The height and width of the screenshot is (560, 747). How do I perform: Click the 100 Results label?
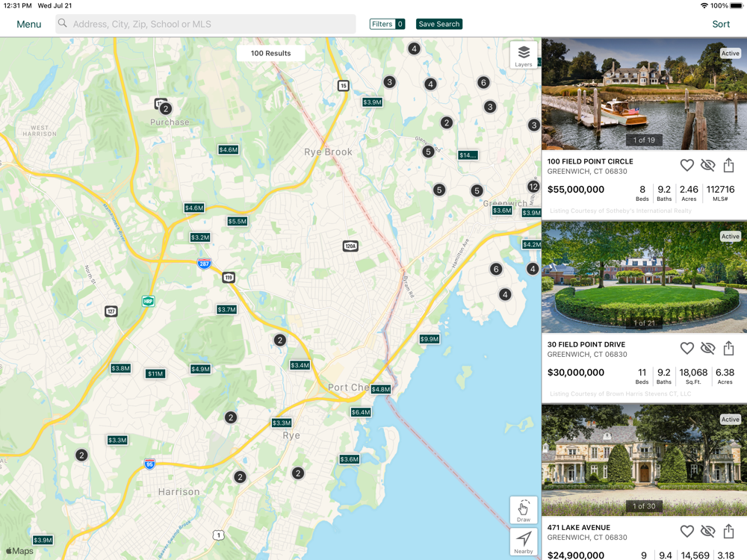tap(270, 53)
